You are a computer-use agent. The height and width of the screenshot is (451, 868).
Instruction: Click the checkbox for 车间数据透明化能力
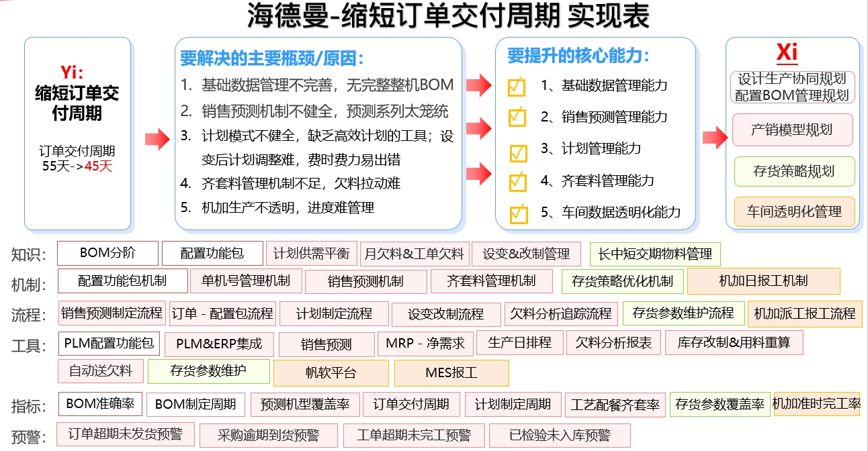click(x=519, y=213)
